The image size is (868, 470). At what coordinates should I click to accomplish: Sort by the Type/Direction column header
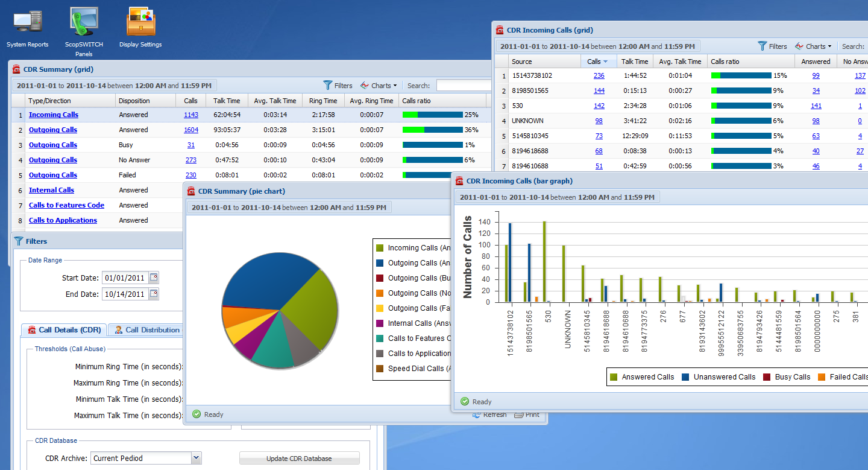[x=71, y=101]
